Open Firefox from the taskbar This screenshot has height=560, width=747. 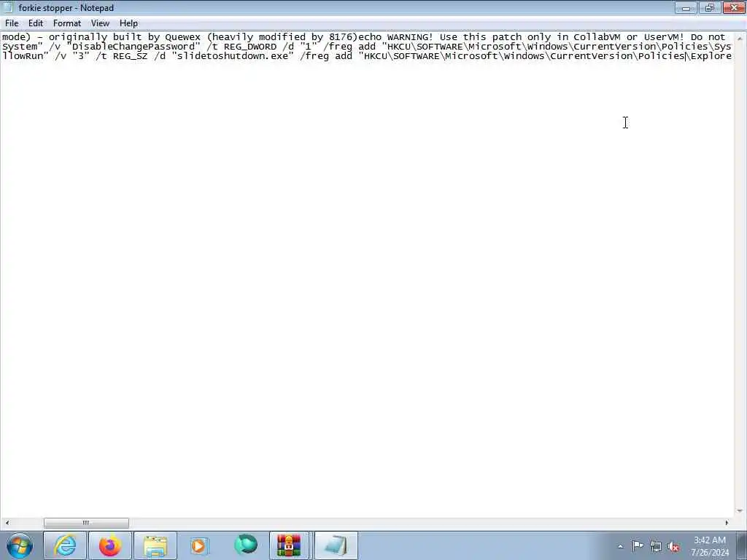pos(110,545)
